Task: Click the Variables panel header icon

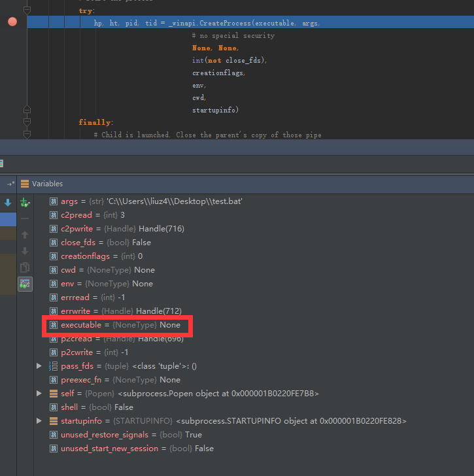Action: point(25,184)
